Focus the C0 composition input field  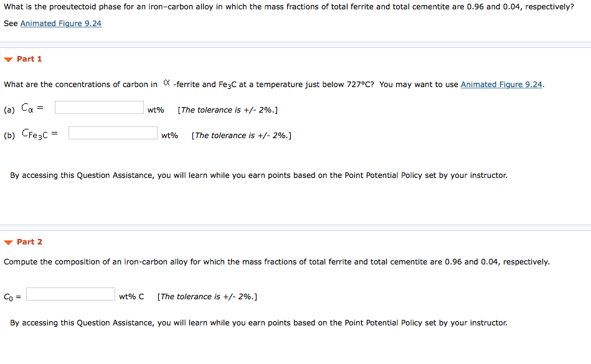(x=70, y=294)
